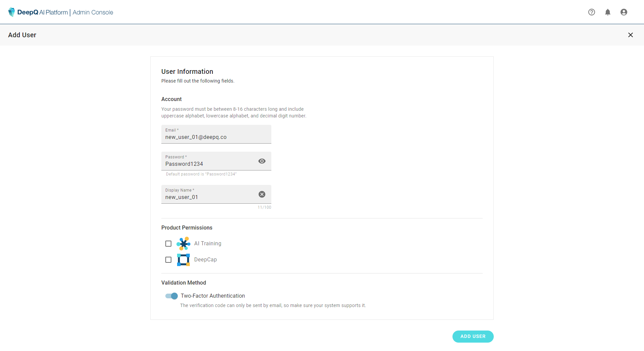The width and height of the screenshot is (644, 351).
Task: Clear the Display Name field
Action: [262, 194]
